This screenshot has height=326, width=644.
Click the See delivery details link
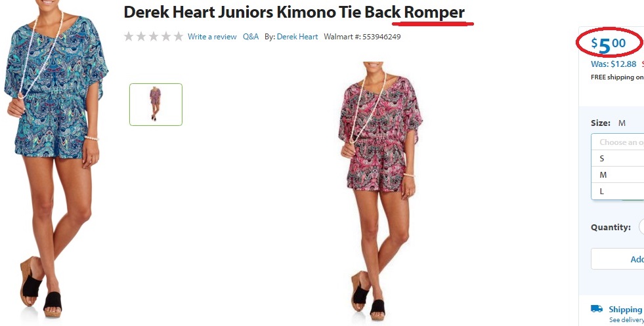pos(626,320)
